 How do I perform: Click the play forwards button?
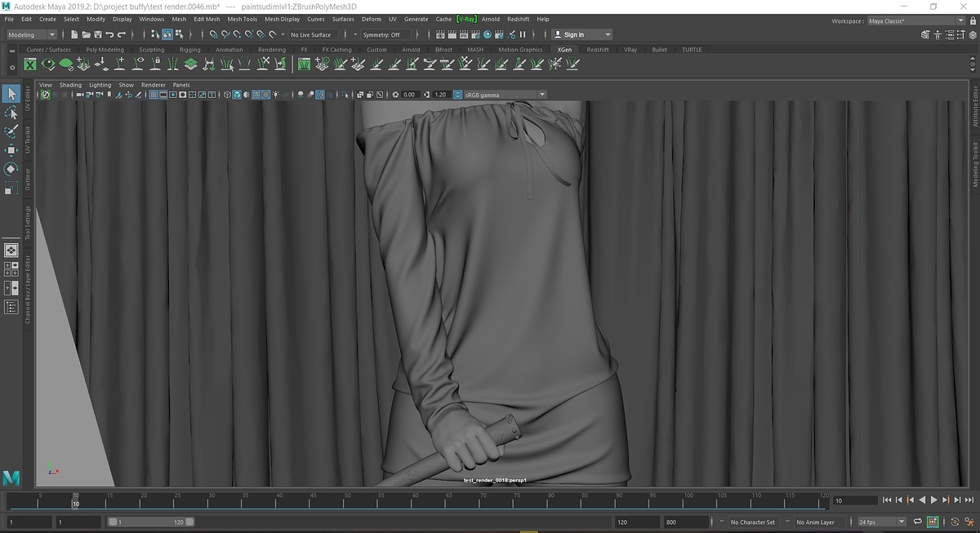[934, 500]
